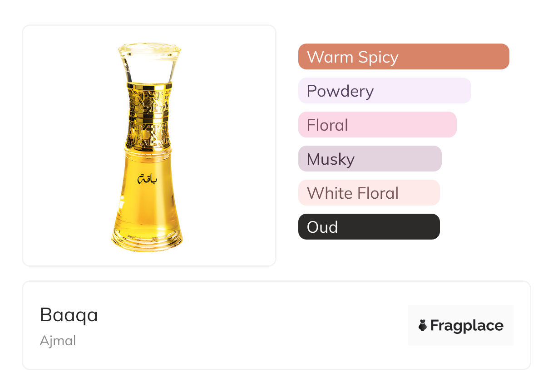
Task: Click the Ajmal brand name
Action: (x=58, y=341)
